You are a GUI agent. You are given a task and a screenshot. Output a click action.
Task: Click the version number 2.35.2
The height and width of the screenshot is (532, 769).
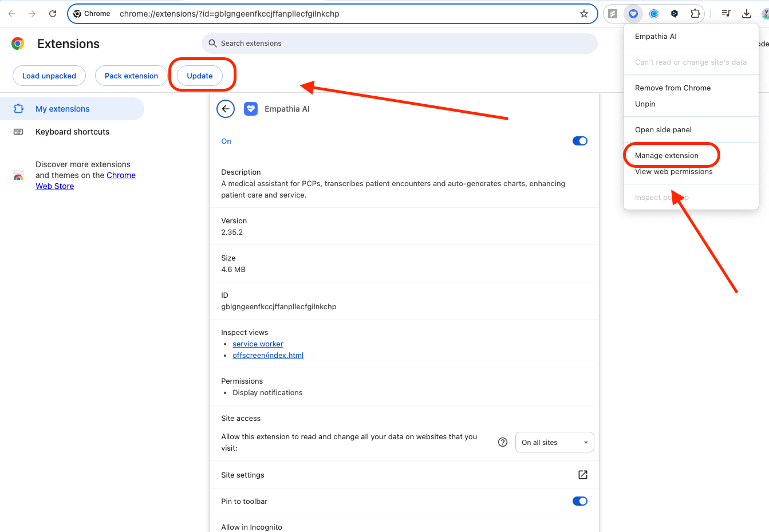(232, 232)
